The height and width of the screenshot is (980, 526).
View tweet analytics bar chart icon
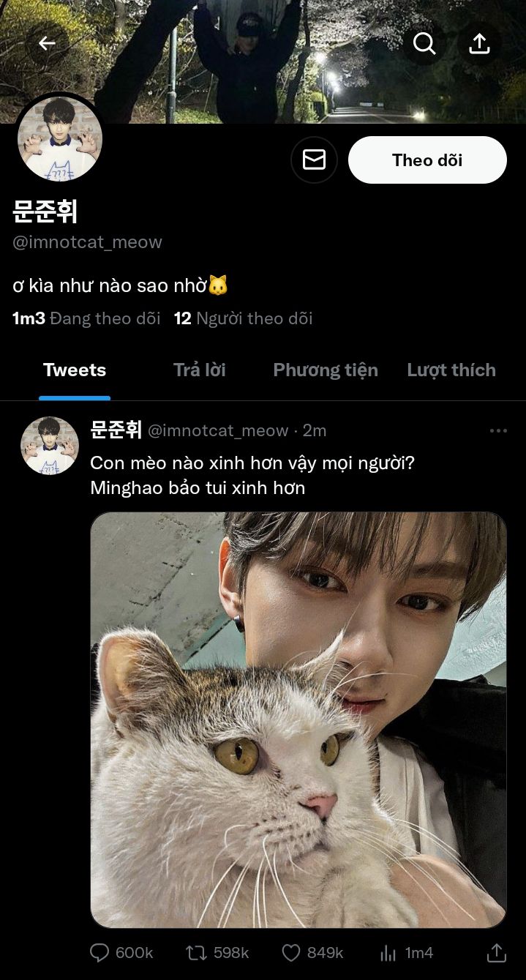pyautogui.click(x=388, y=952)
